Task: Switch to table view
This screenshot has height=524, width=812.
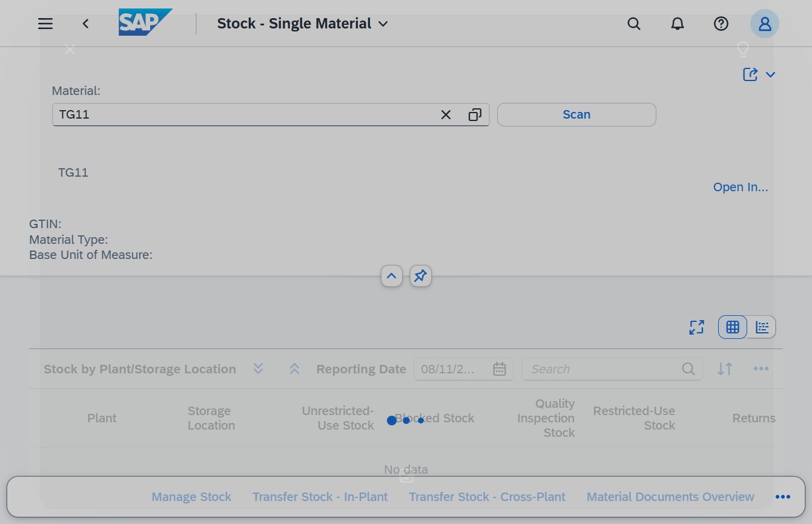Action: pyautogui.click(x=733, y=327)
